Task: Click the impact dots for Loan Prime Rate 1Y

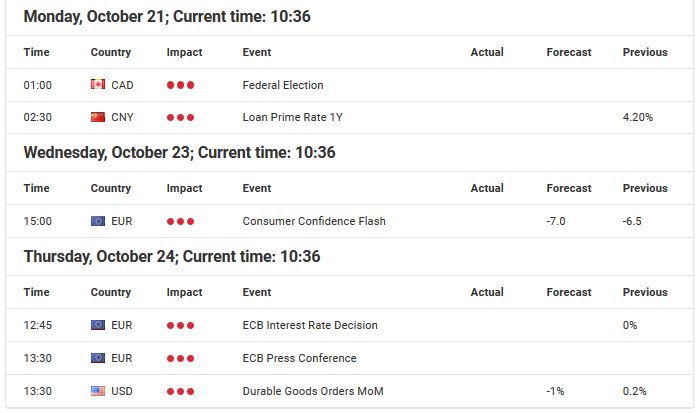Action: coord(180,117)
